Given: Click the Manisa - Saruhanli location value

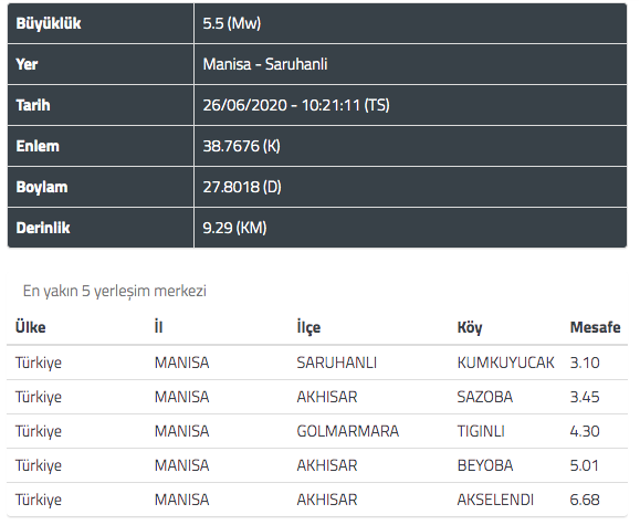Looking at the screenshot, I should pos(265,64).
